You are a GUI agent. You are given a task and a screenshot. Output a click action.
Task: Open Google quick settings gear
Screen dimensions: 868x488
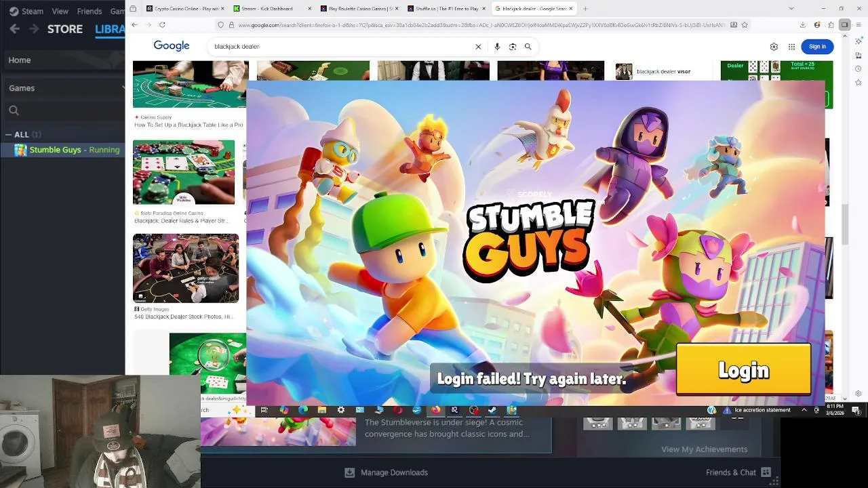pyautogui.click(x=774, y=47)
